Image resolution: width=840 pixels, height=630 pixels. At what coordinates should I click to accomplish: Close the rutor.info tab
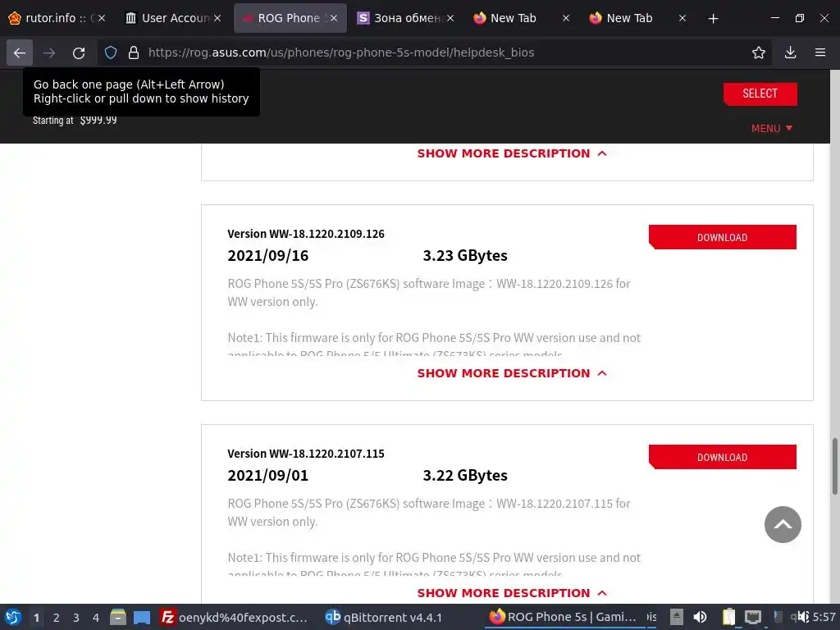tap(101, 18)
